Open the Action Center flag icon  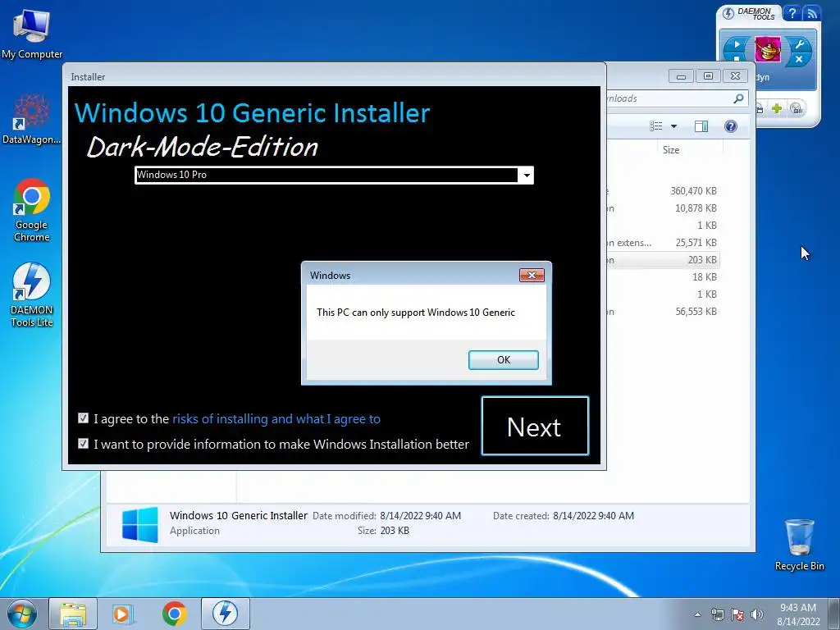coord(737,614)
